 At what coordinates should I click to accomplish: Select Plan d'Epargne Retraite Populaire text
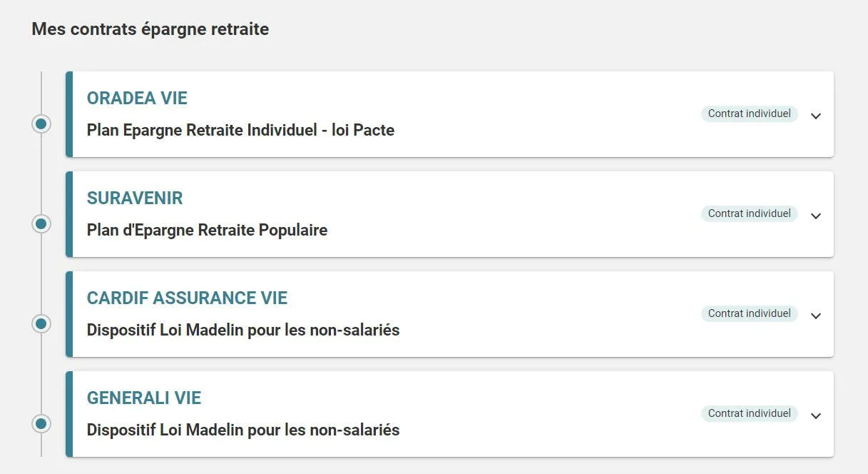click(x=207, y=231)
